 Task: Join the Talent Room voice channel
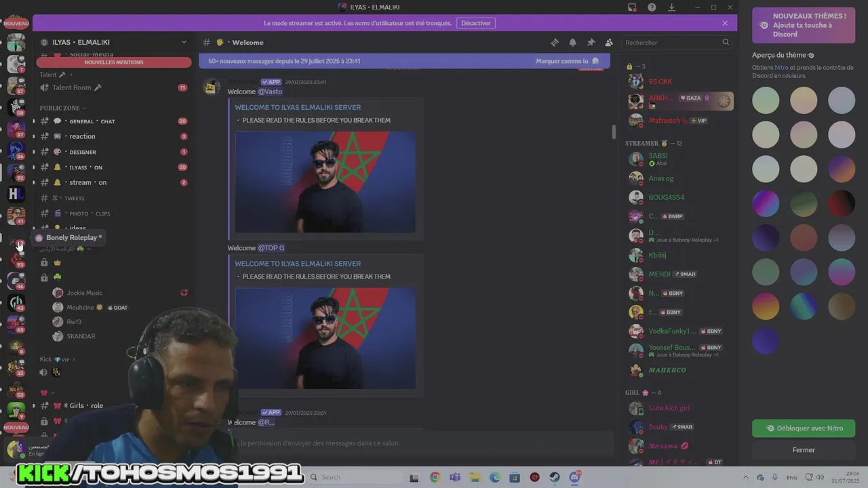(x=113, y=87)
